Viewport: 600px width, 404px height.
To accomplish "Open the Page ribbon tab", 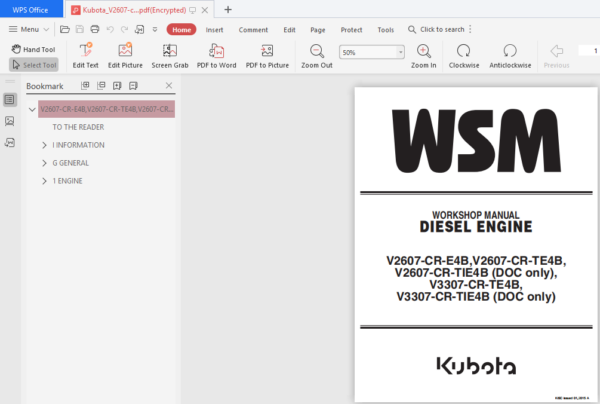I will pos(318,30).
